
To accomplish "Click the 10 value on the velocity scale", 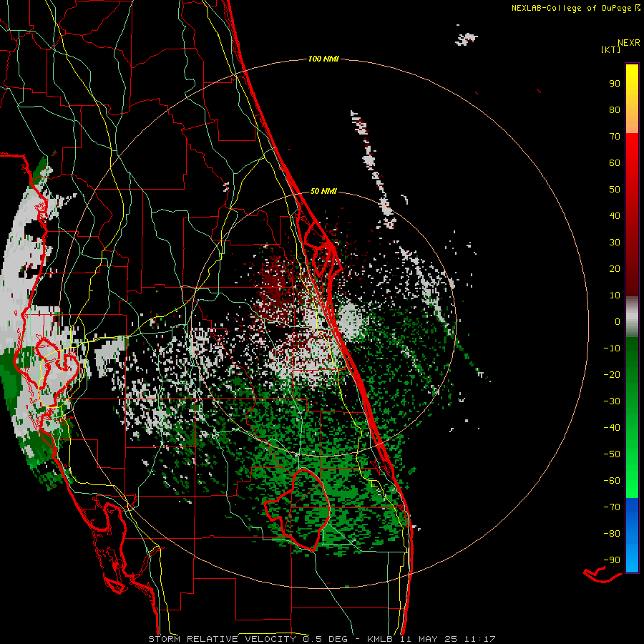I will point(615,296).
